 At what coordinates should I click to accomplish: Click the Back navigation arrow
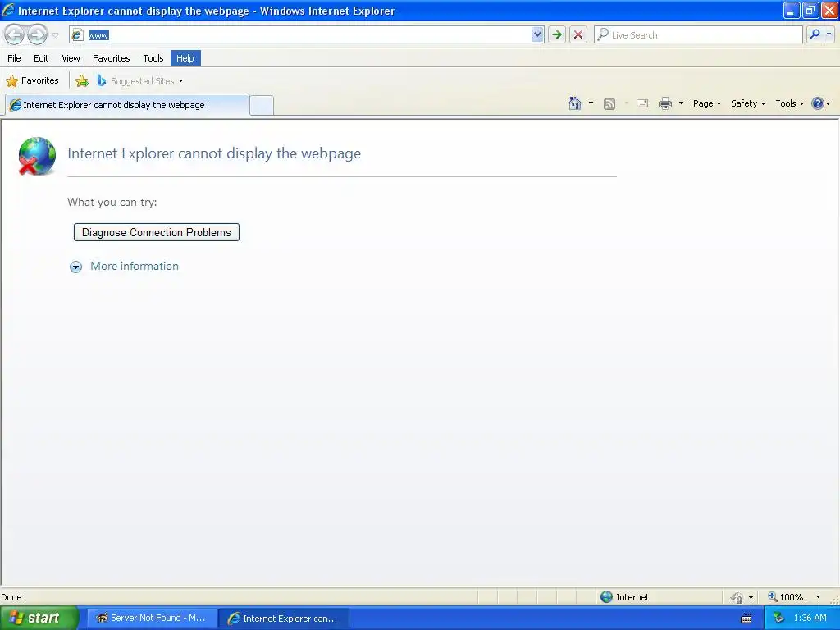[15, 34]
